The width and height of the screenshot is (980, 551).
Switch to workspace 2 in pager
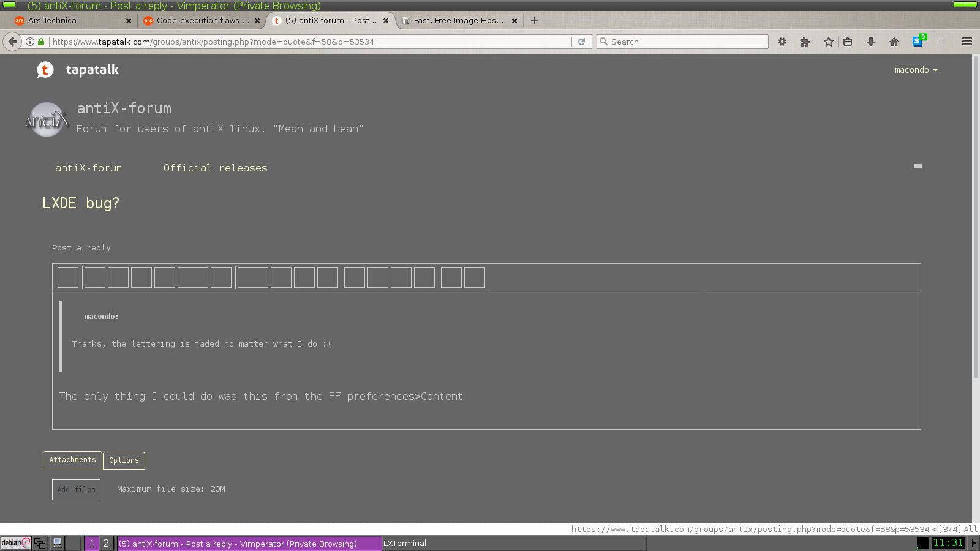106,543
